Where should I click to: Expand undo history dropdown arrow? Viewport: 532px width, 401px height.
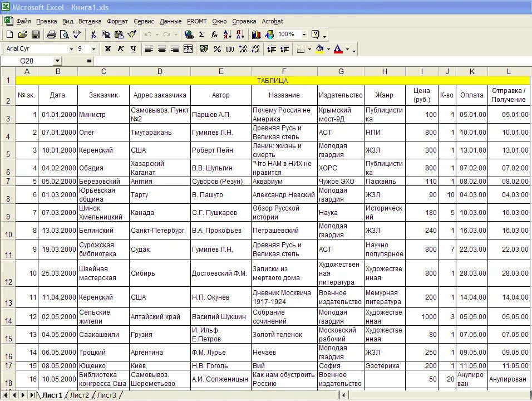tap(157, 35)
